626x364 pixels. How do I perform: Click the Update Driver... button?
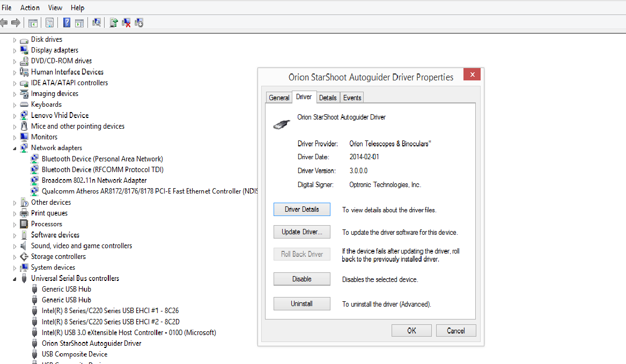302,232
